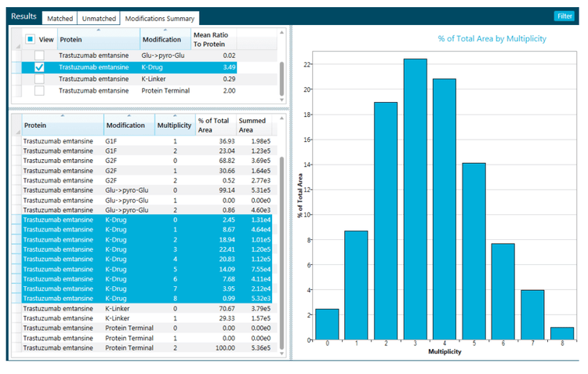Viewport: 588px width, 374px height.
Task: Open the Unmatched tab
Action: (98, 17)
